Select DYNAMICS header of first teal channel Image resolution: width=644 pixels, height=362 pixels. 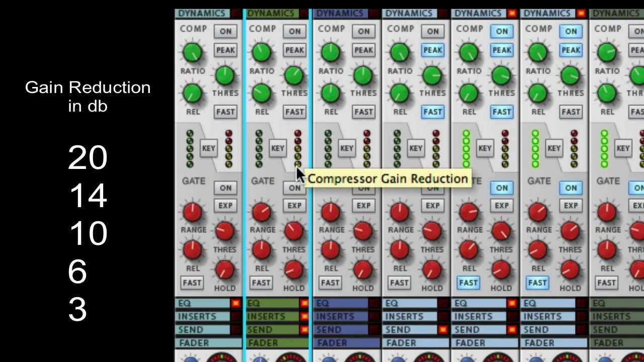click(x=202, y=14)
